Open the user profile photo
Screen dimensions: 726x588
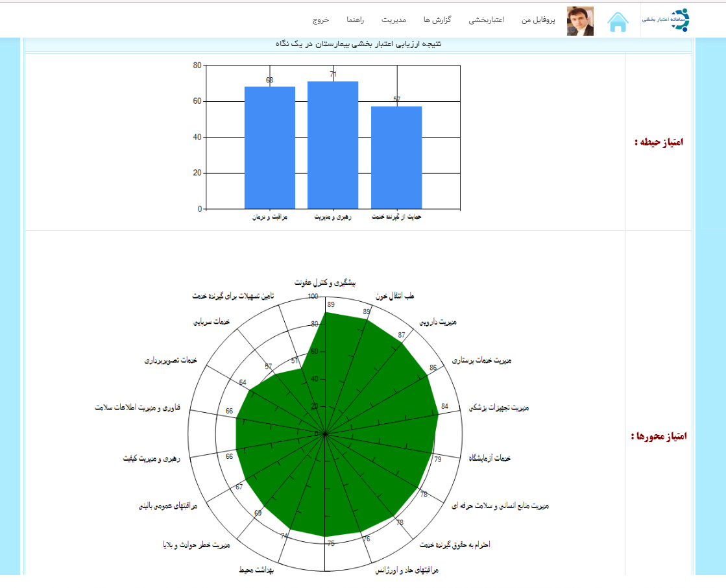[580, 21]
